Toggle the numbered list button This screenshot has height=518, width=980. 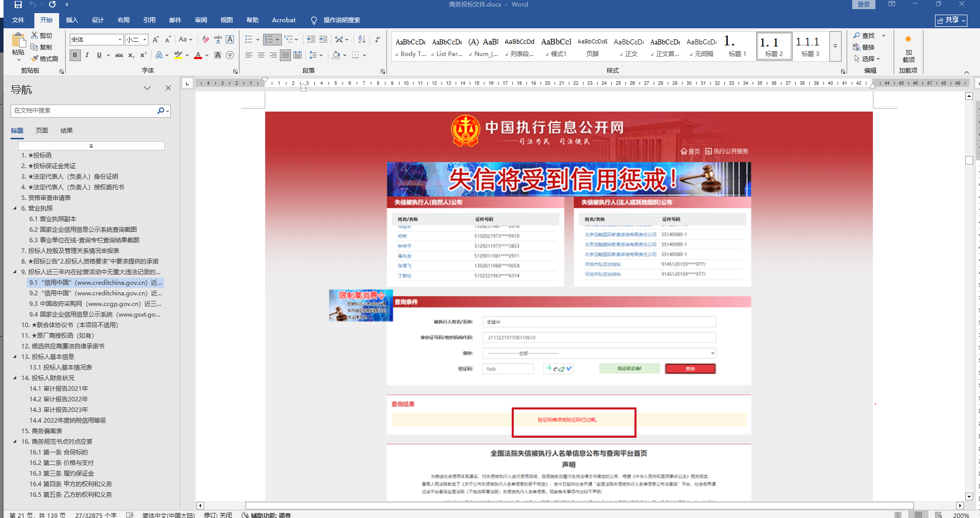click(x=269, y=39)
